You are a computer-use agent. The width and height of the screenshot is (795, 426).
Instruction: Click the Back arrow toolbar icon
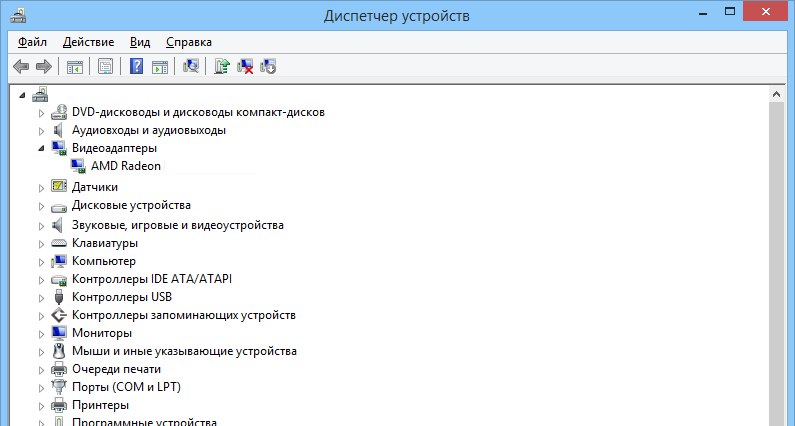pyautogui.click(x=21, y=66)
